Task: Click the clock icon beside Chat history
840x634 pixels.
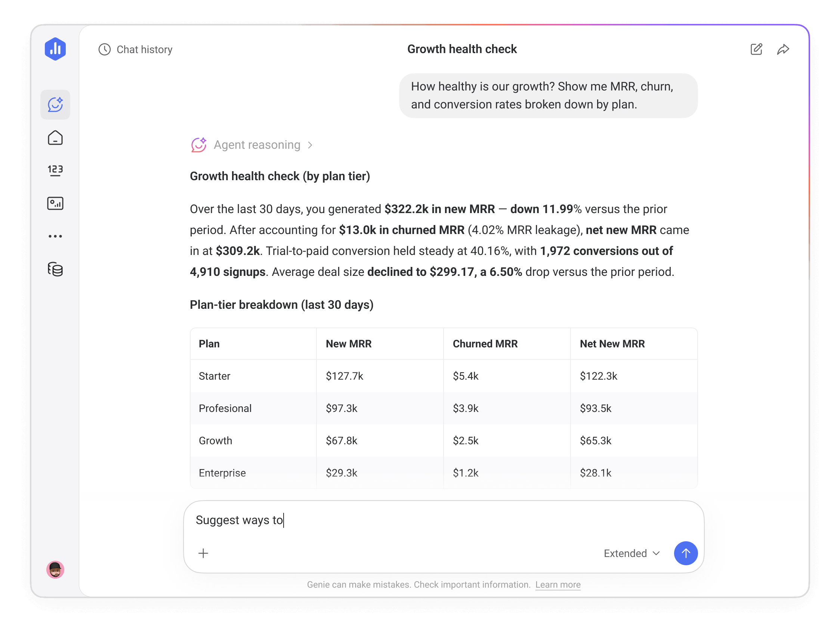Action: click(104, 49)
